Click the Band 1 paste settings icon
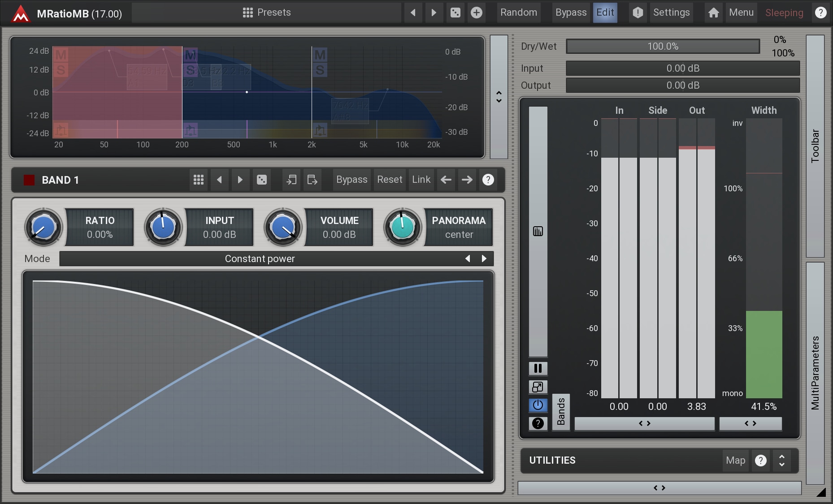Viewport: 833px width, 504px height. click(312, 180)
